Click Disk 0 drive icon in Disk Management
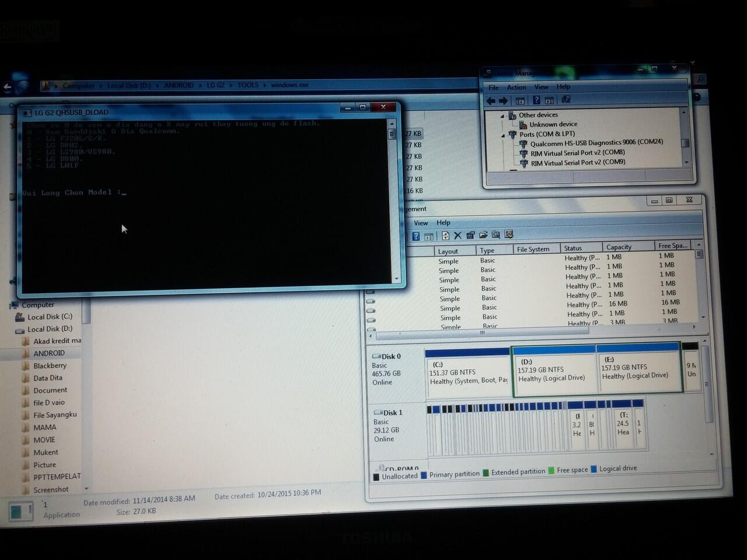 coord(376,356)
